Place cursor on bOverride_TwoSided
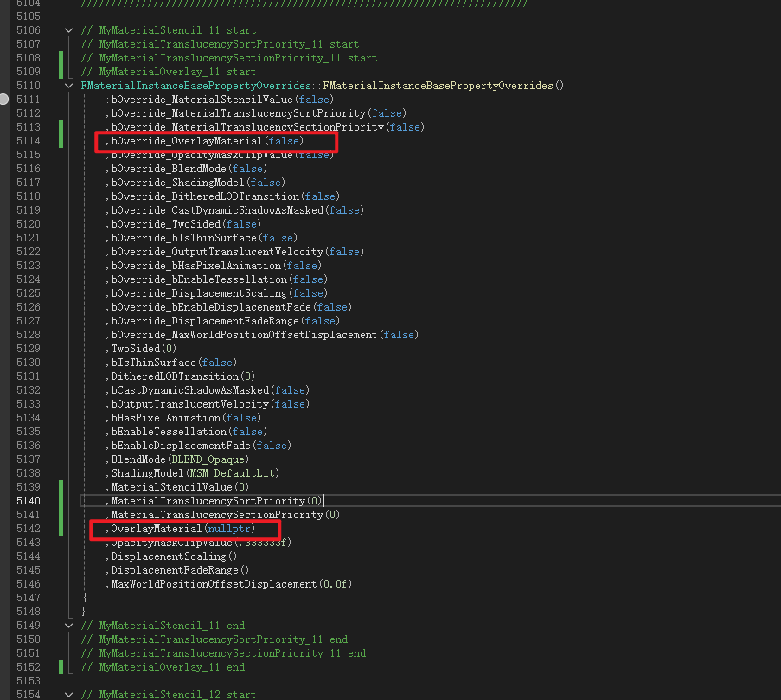781x700 pixels. click(x=164, y=224)
